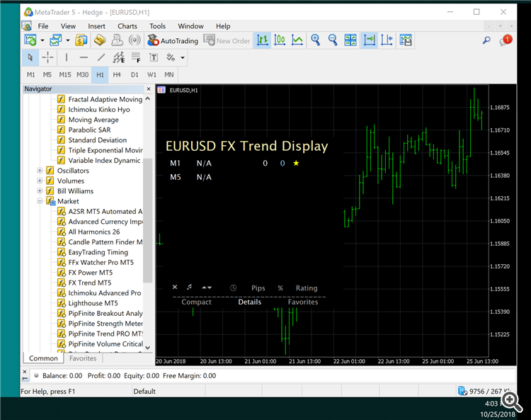The height and width of the screenshot is (420, 531).
Task: Select the H4 timeframe button
Action: pyautogui.click(x=118, y=74)
